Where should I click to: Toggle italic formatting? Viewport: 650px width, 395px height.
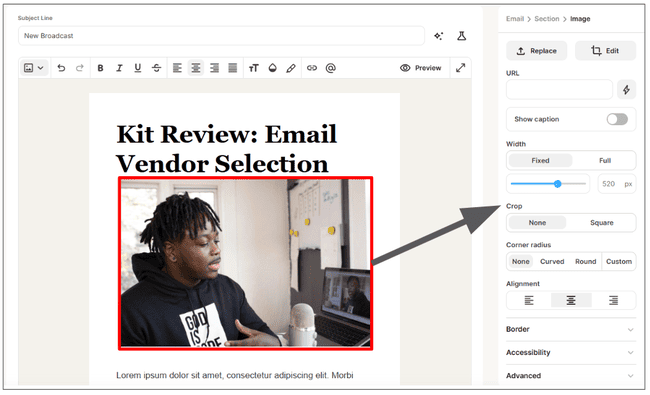[119, 68]
